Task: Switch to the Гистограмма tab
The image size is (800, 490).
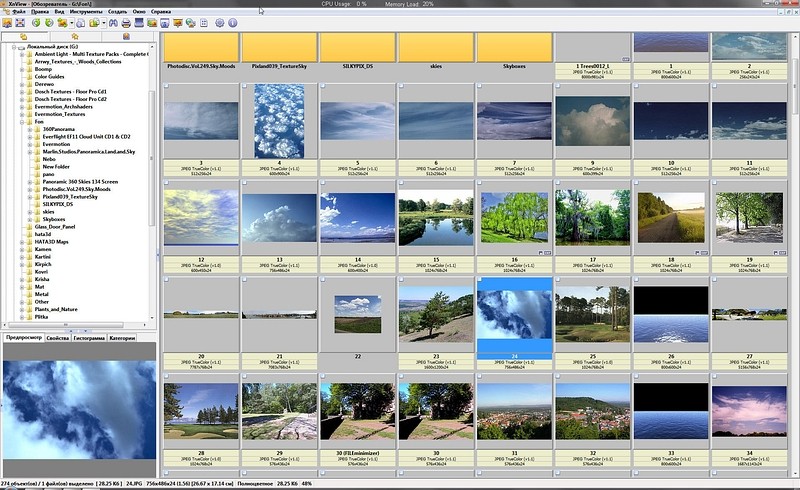Action: pos(90,338)
